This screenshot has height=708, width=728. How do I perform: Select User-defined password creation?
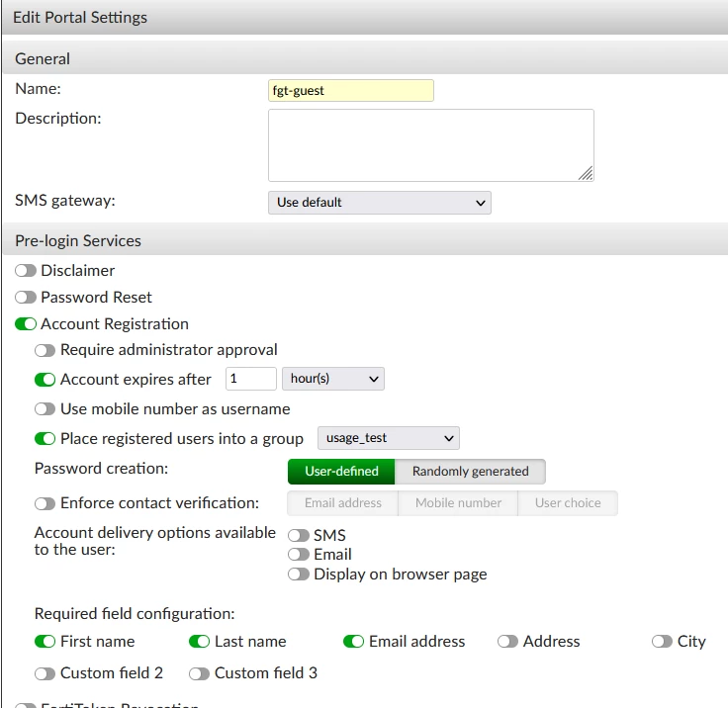tap(341, 472)
